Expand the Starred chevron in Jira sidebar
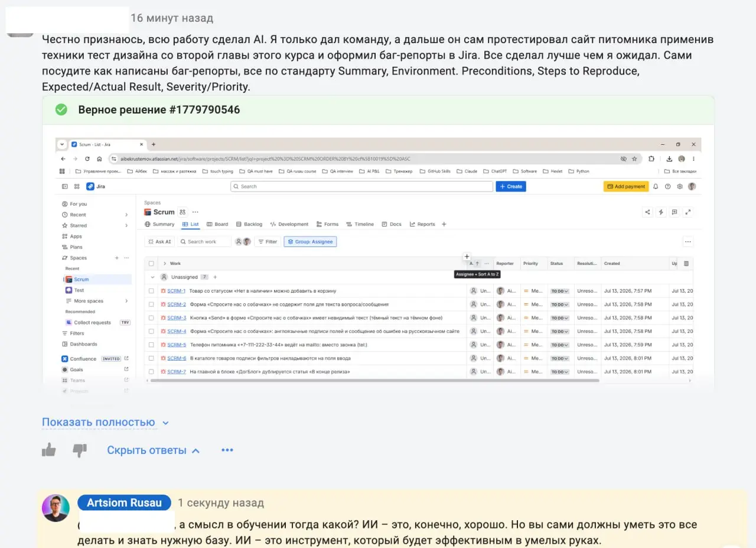Viewport: 756px width, 548px height. point(126,225)
